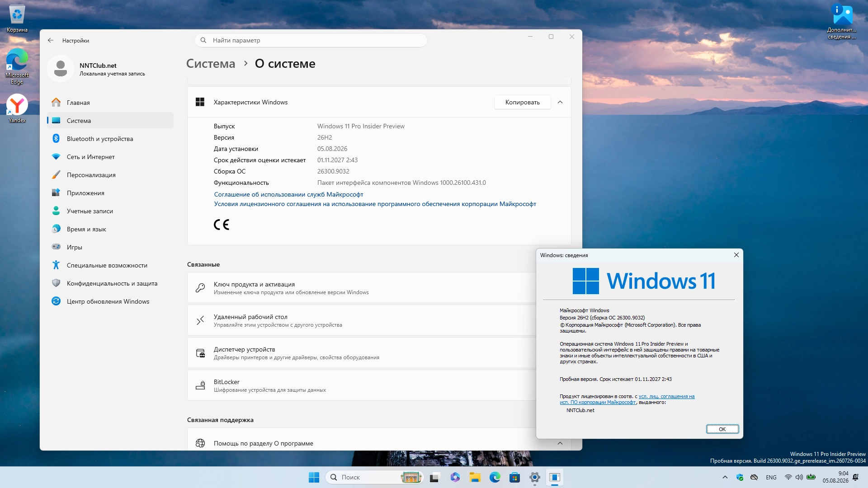Open the Microsoft Edge desktop shortcut
The height and width of the screenshot is (488, 868).
click(17, 66)
